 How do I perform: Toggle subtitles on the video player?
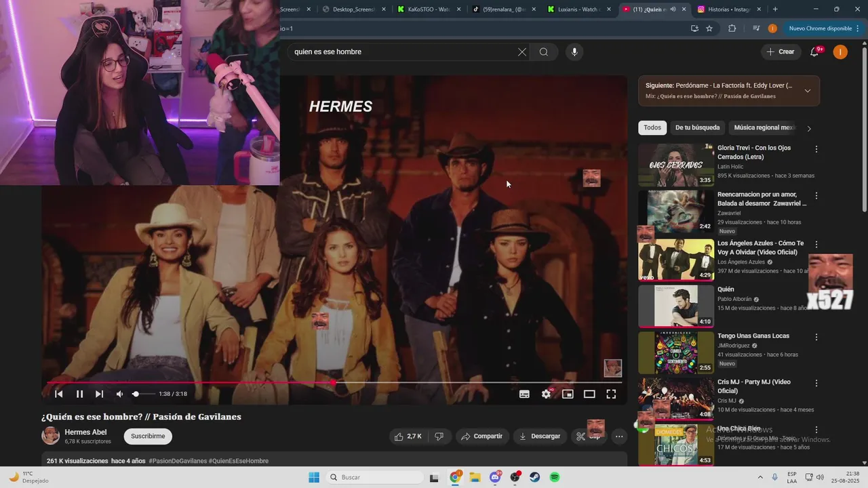524,394
